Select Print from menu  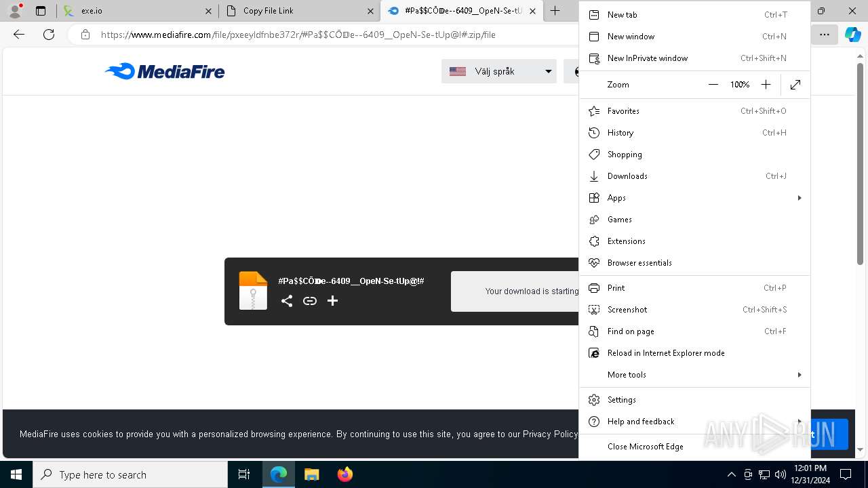[x=694, y=288]
